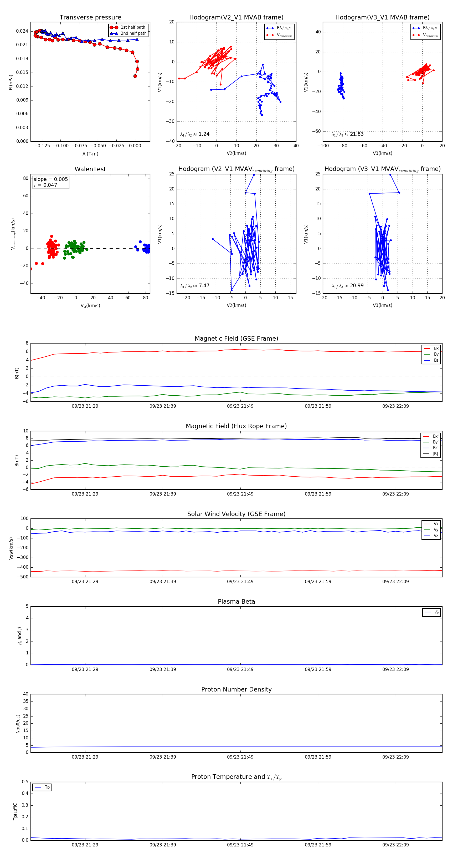
Task: Click 'Hodogram (V3_V1 MVAV remaining frame)' title
Action: pyautogui.click(x=382, y=169)
